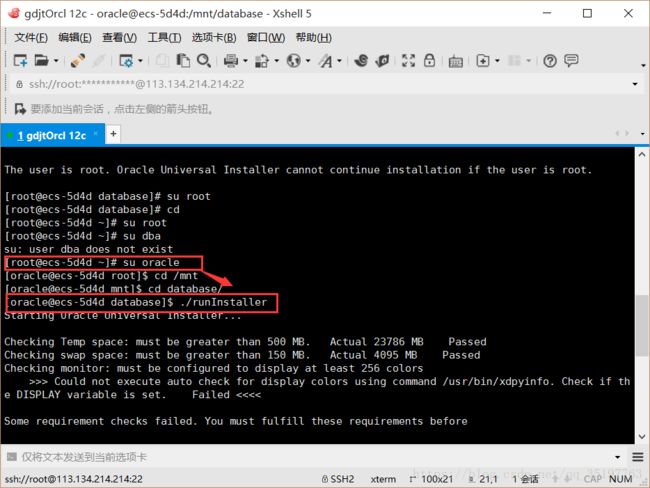Expand the Print icon dropdown arrow

click(x=245, y=61)
